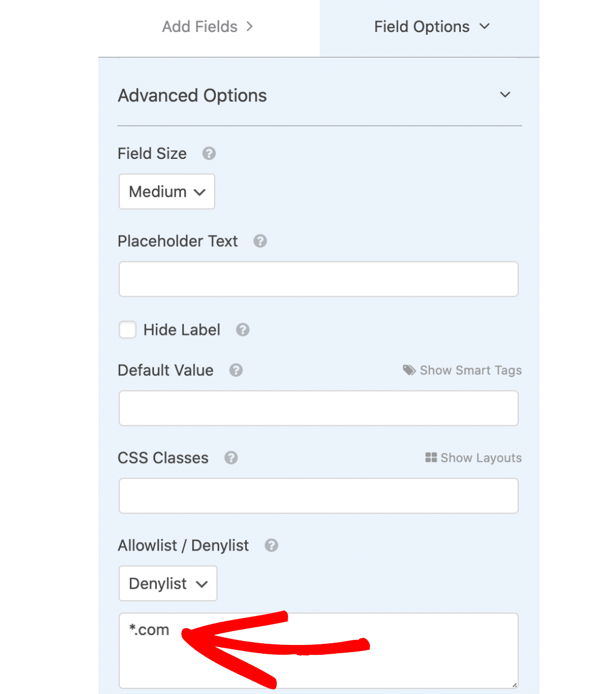Switch to the Add Fields tab
The height and width of the screenshot is (694, 616).
[209, 27]
